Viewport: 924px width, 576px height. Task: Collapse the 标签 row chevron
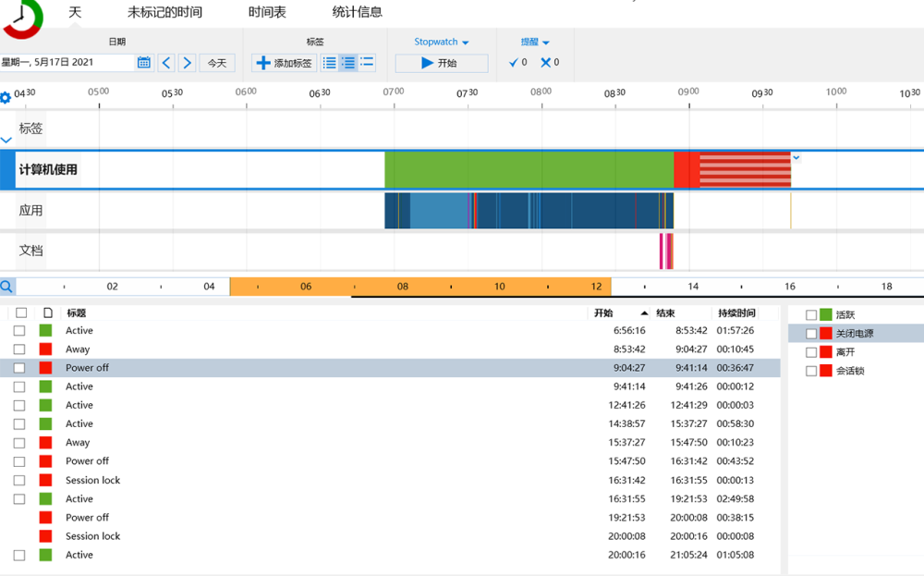(6, 141)
